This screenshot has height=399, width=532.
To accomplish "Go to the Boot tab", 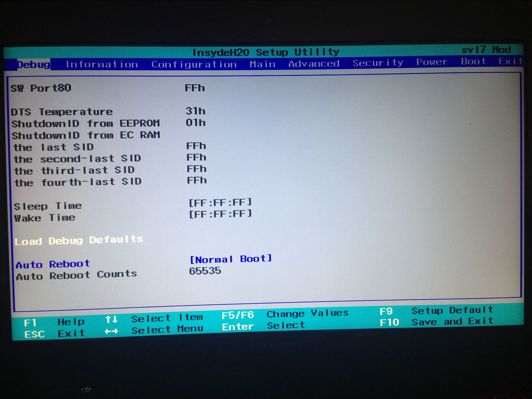I will [473, 61].
